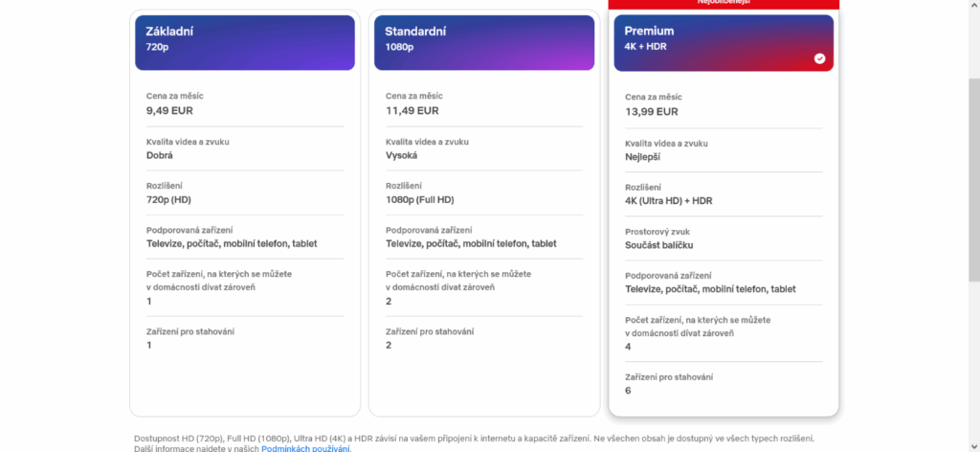
Task: Select the Premium 4K + HDR plan header
Action: (x=724, y=42)
